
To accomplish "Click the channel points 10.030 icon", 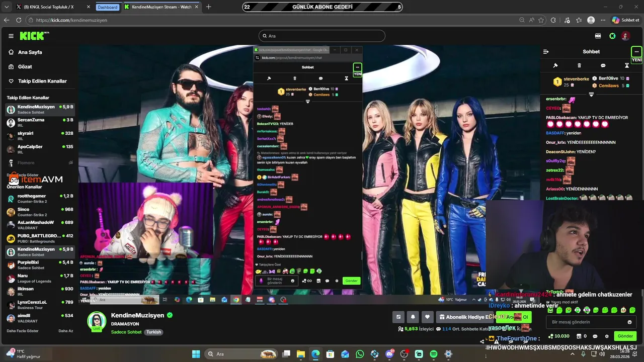I will pyautogui.click(x=558, y=336).
